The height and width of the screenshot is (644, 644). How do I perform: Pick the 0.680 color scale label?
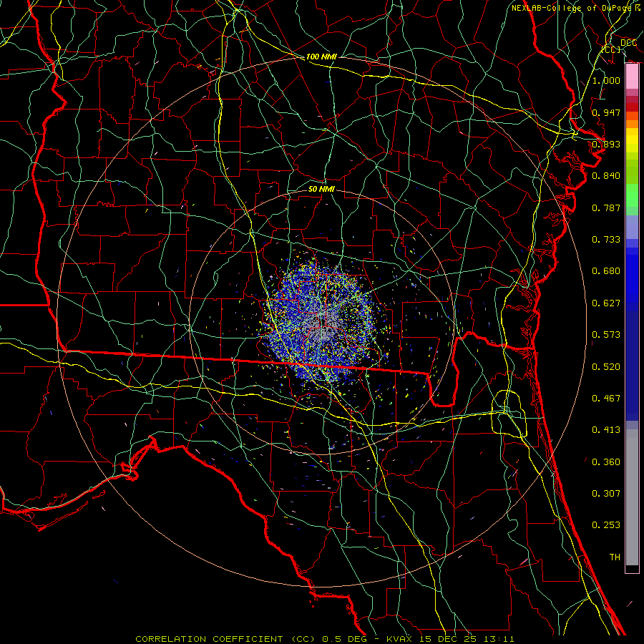[606, 271]
